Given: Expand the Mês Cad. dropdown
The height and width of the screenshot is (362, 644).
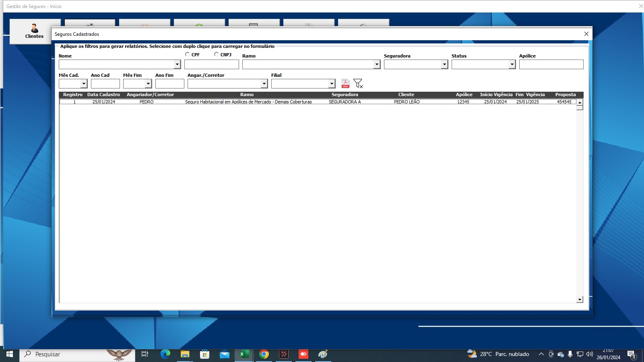Looking at the screenshot, I should click(x=84, y=84).
